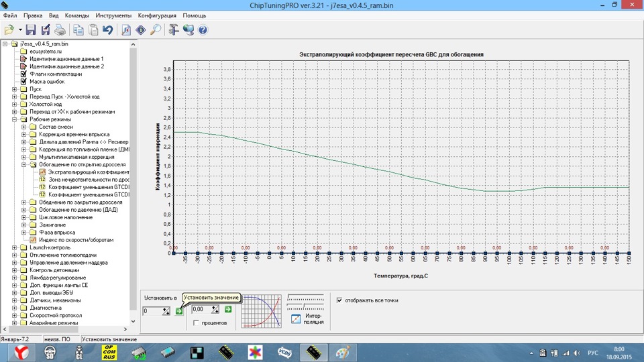The width and height of the screenshot is (644, 362).
Task: Open the 'Конфигурация' menu
Action: point(157,15)
